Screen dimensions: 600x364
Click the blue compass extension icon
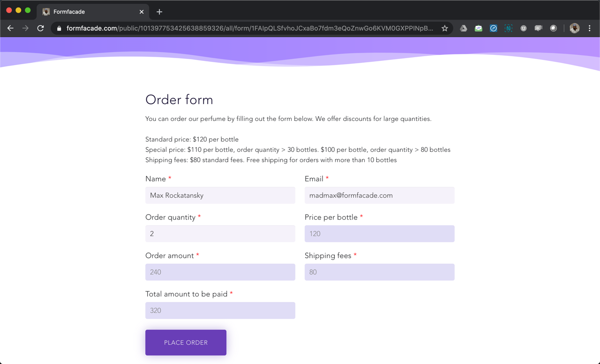tap(493, 28)
